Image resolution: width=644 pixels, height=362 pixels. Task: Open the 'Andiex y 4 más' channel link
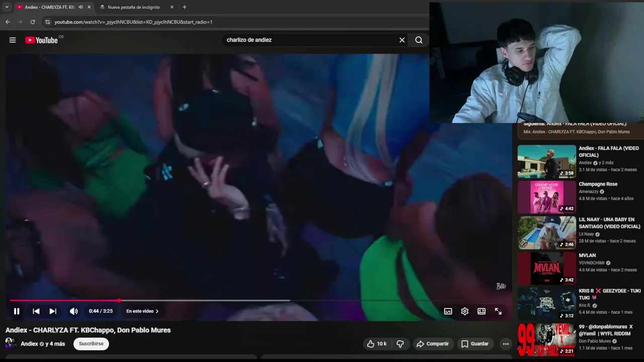(43, 344)
